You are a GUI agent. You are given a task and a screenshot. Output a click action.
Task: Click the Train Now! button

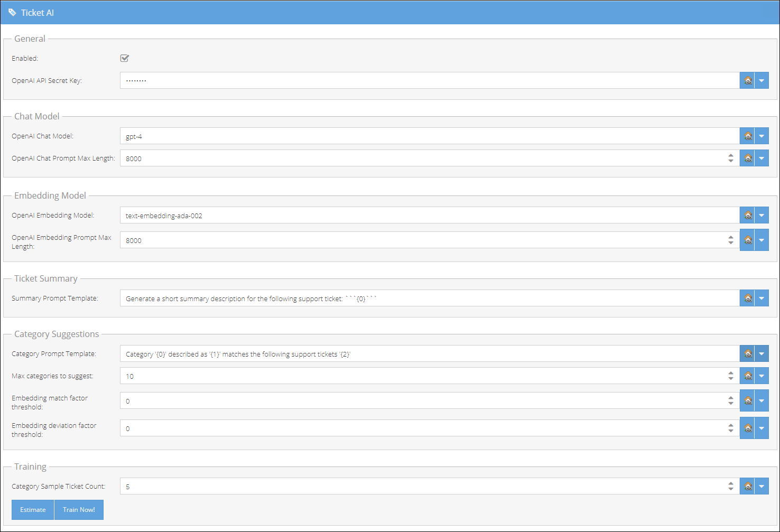coord(79,510)
